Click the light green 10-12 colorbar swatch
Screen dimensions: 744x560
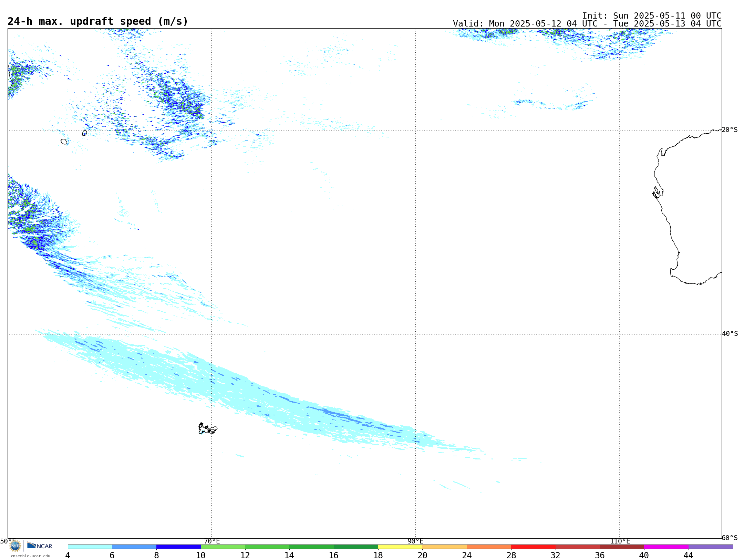(223, 547)
